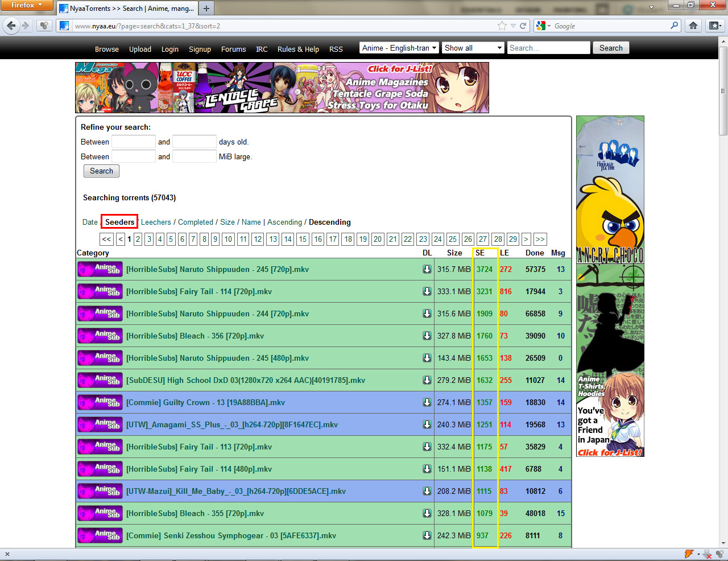The image size is (728, 561).
Task: Select the NyaaTorrents Search browser tab
Action: 127,9
